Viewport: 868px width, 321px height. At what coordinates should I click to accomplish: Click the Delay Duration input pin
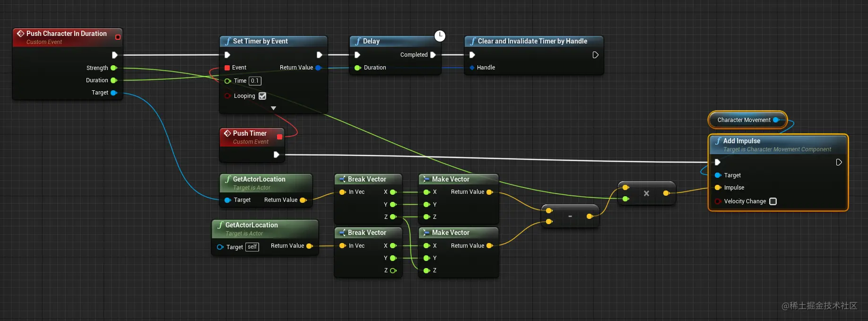[357, 68]
